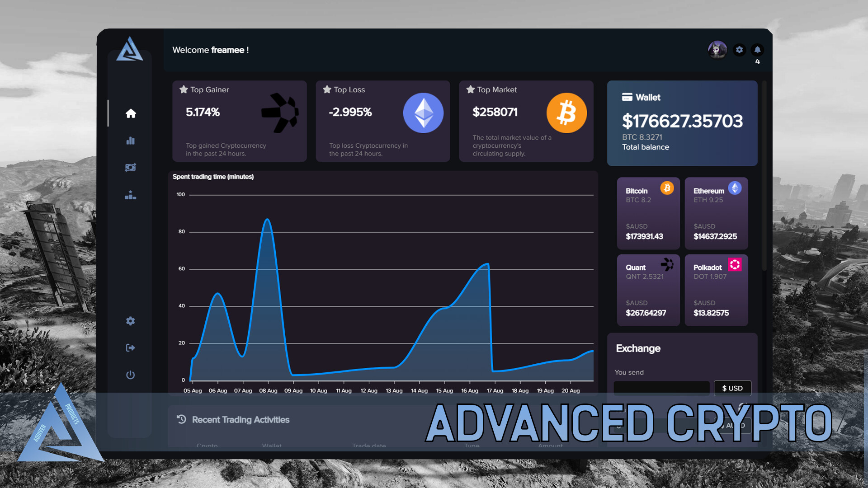The image size is (868, 488).
Task: Open the sidebar settings gear
Action: 131,321
